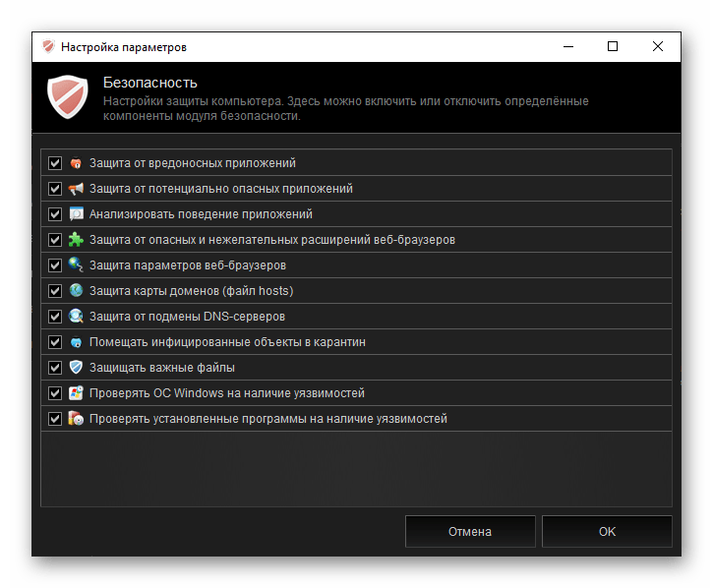Disable Анализировать поведение приложений checkbox
The image size is (713, 588).
click(55, 213)
